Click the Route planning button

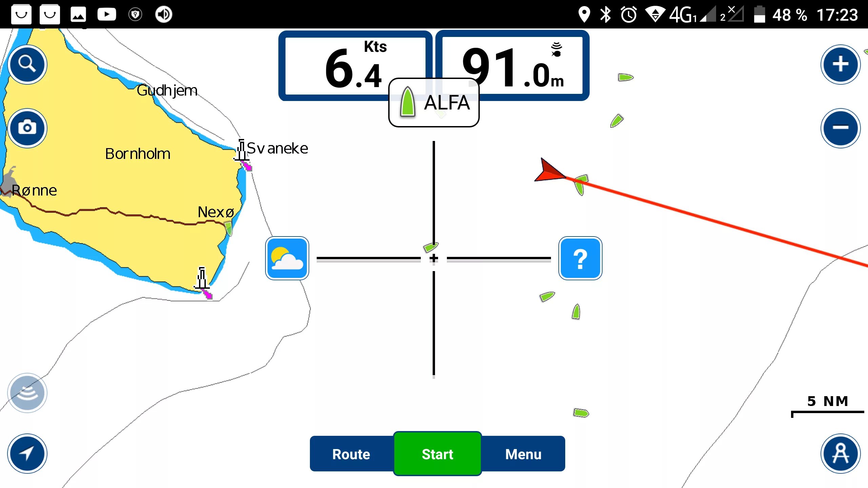tap(351, 453)
